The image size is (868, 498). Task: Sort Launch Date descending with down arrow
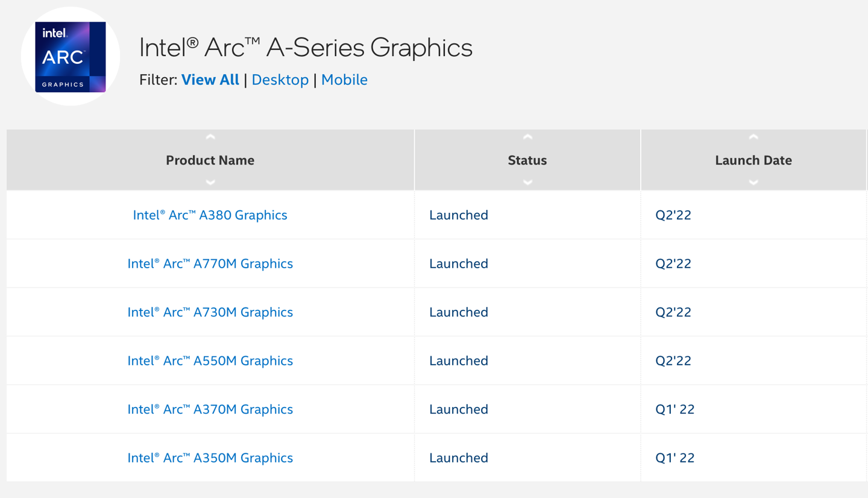click(x=753, y=182)
